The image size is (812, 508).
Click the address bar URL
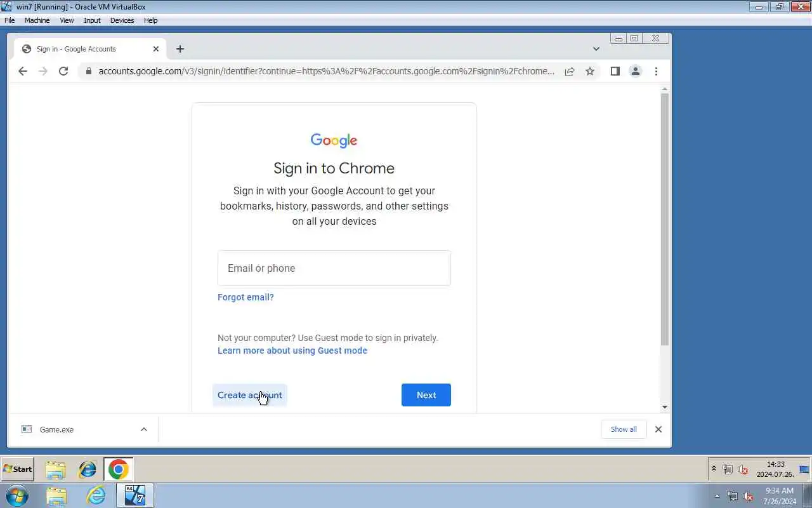pos(326,71)
